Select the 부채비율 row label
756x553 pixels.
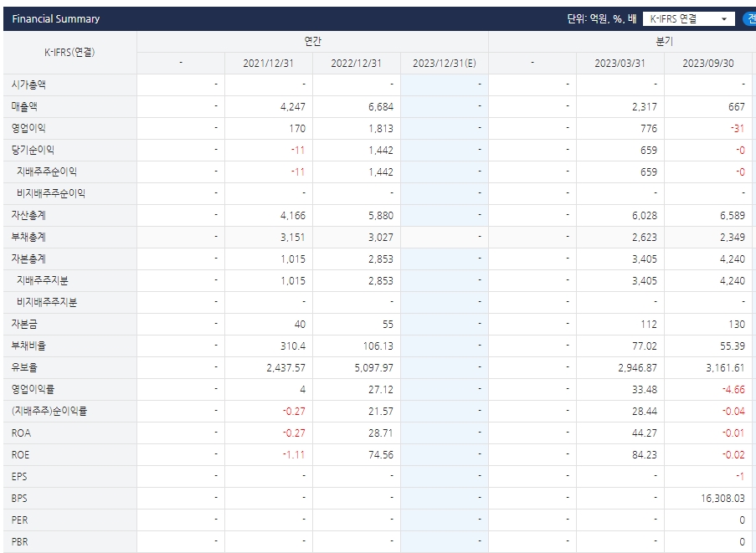(28, 346)
